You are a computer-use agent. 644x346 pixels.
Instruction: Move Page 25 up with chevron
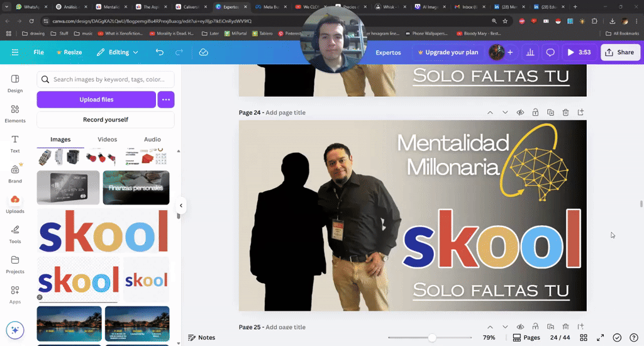coord(490,327)
